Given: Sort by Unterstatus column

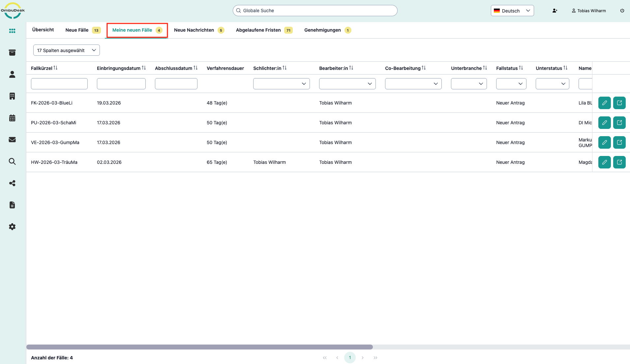Looking at the screenshot, I should (x=565, y=68).
